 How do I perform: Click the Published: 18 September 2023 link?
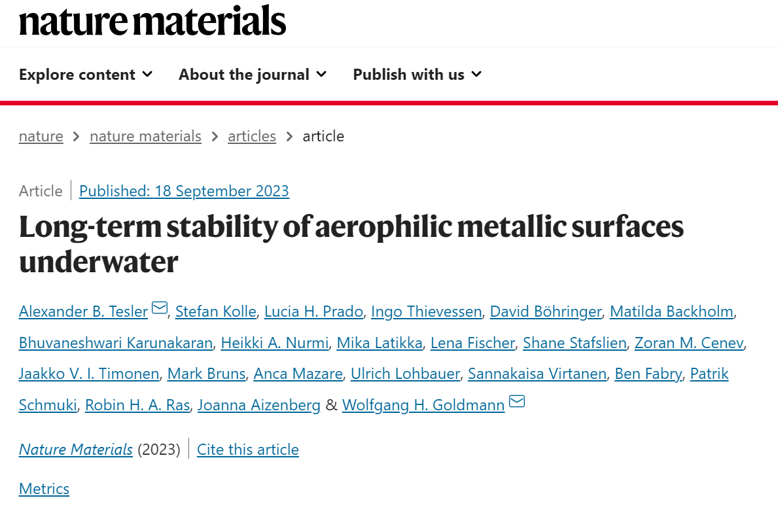coord(184,191)
